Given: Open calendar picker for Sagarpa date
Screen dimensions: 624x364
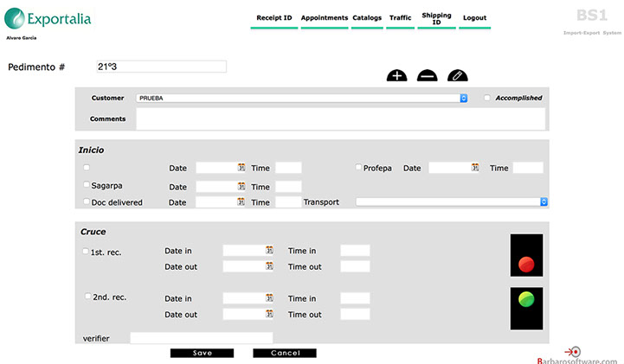Looking at the screenshot, I should pos(241,187).
